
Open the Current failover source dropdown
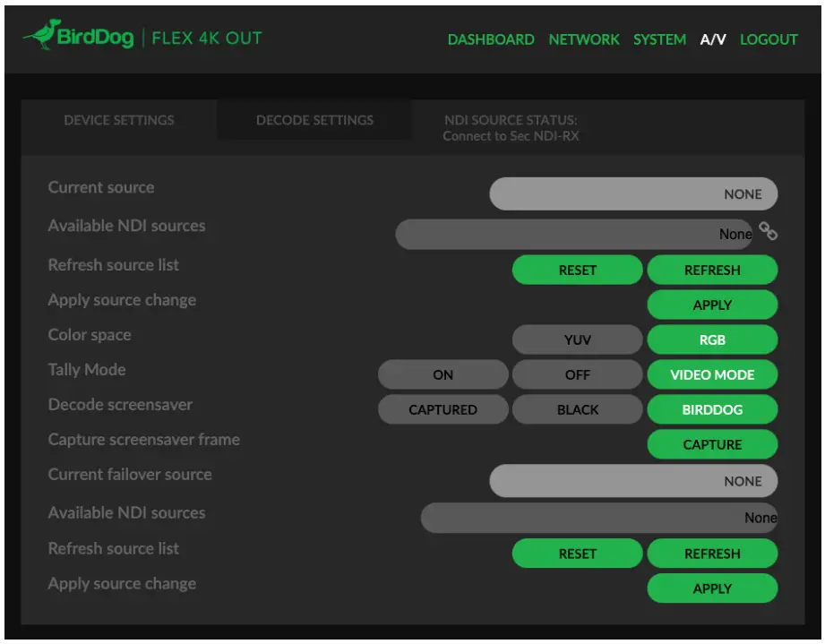tap(632, 481)
